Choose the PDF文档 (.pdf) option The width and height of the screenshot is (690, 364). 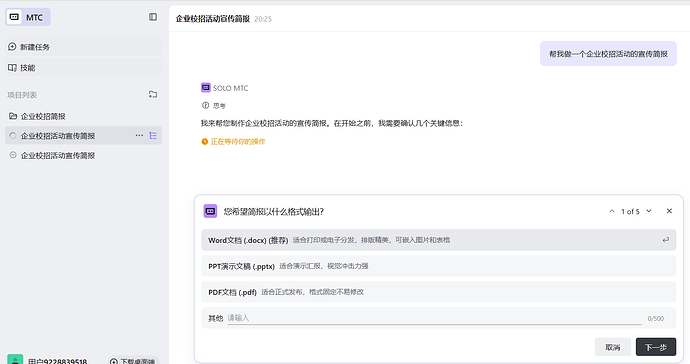click(438, 292)
